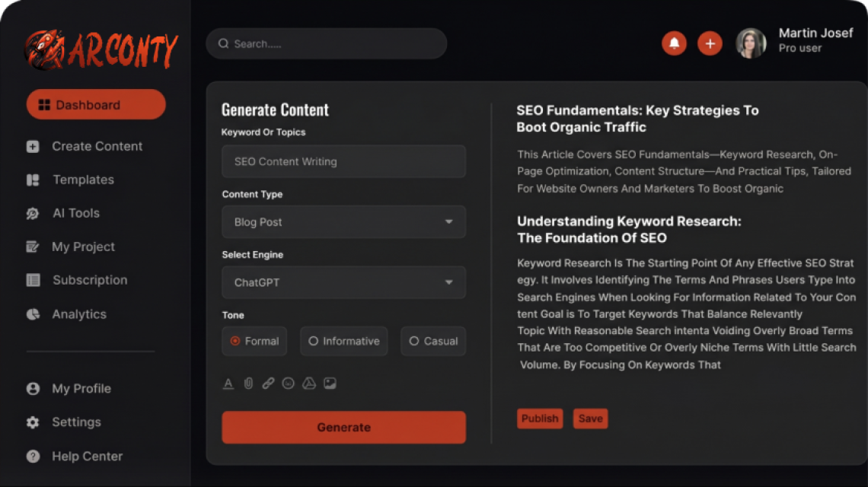868x487 pixels.
Task: Open the emoji picker icon
Action: pos(289,383)
